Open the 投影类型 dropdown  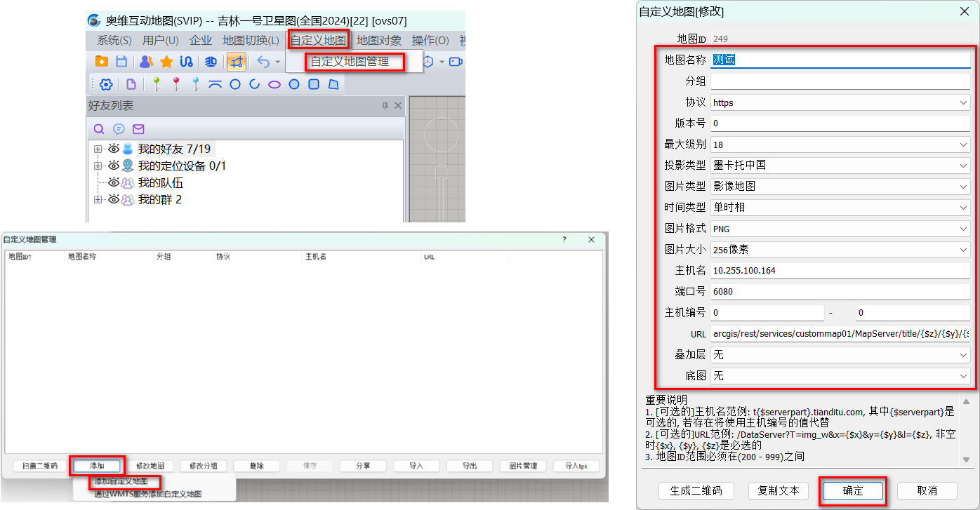pyautogui.click(x=840, y=166)
